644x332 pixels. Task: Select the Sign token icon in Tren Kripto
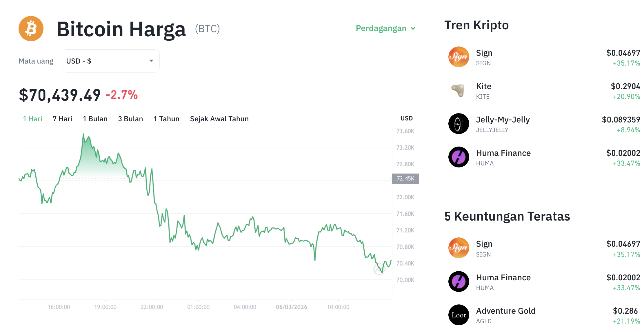459,57
